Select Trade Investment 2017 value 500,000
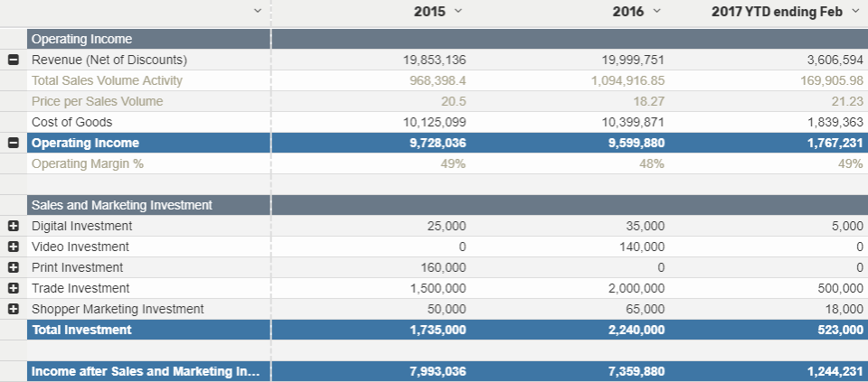The image size is (868, 382). click(x=840, y=288)
